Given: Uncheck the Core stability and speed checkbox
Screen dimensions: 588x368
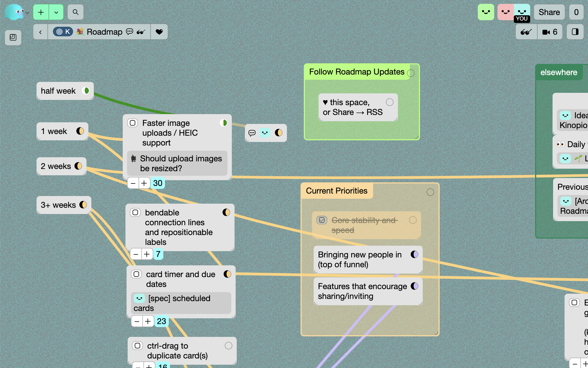Looking at the screenshot, I should (322, 220).
